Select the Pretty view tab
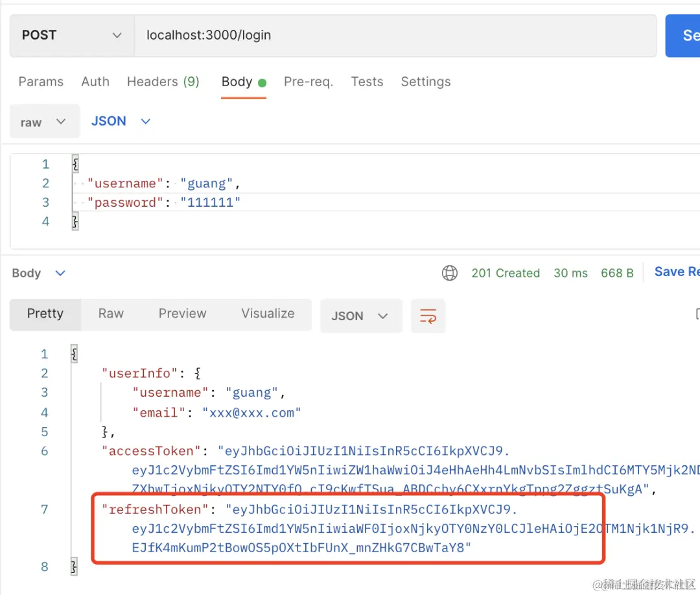The image size is (700, 595). (45, 314)
